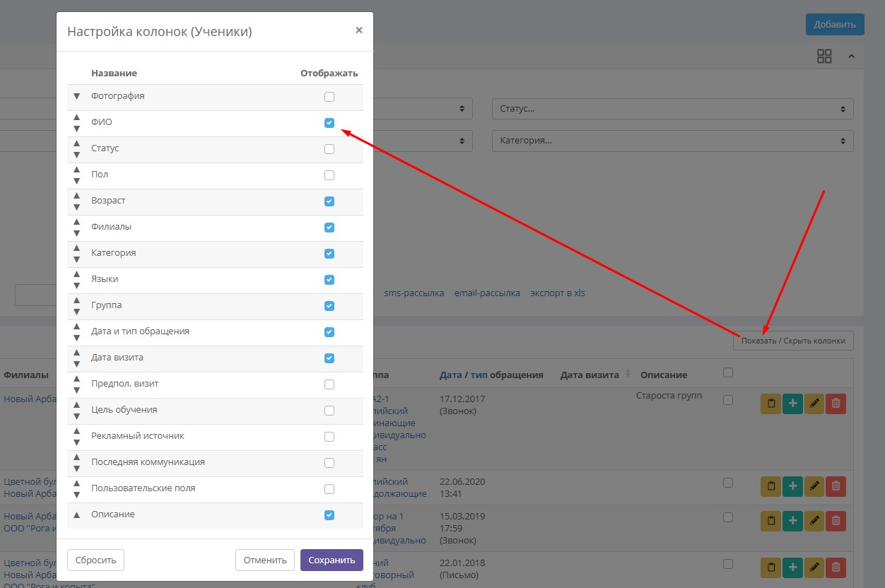Tick the checkbox in the 22.06.2020 row
The image size is (885, 588).
(728, 483)
